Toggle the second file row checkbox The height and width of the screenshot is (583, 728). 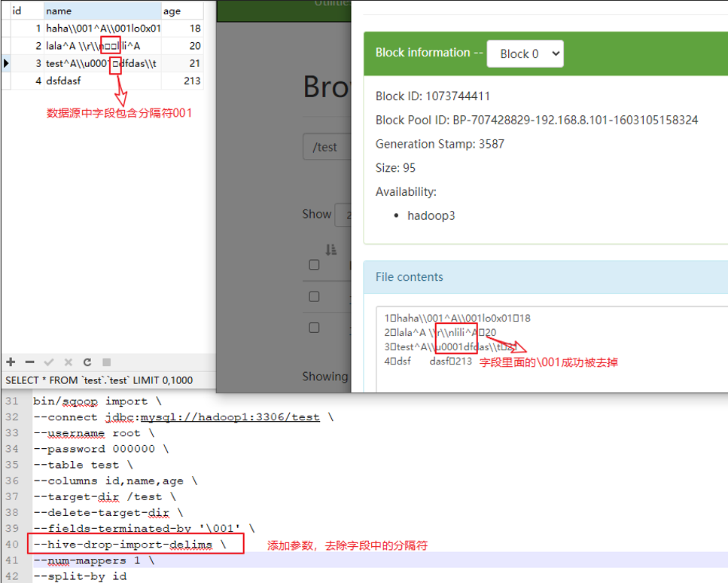tap(315, 296)
